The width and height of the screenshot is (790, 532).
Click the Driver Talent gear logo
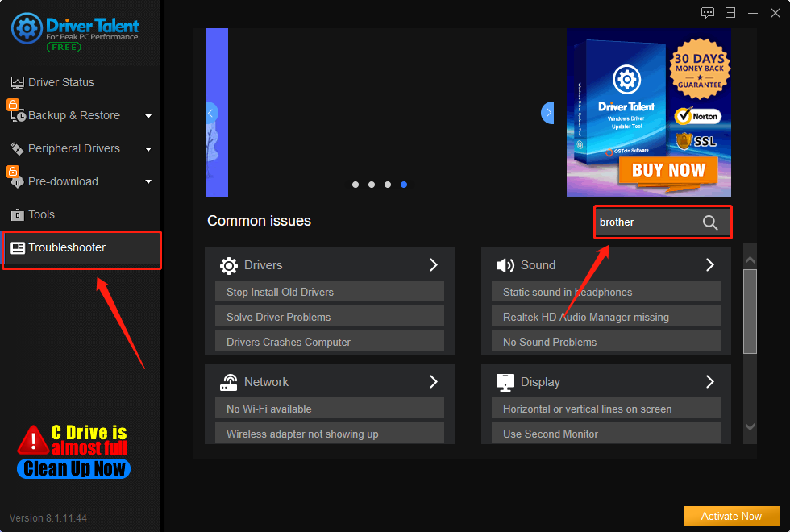[27, 28]
